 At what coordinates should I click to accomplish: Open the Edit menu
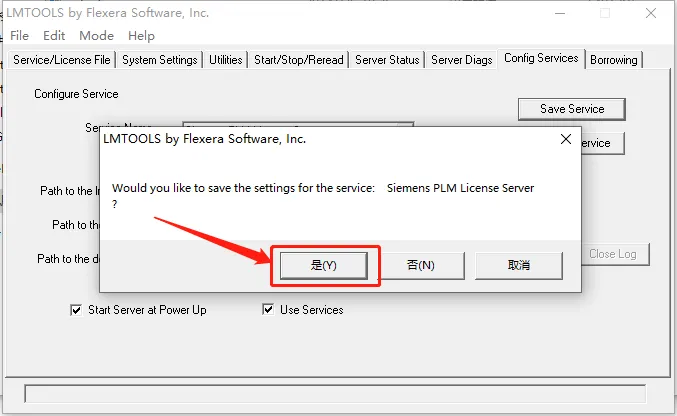pos(54,36)
